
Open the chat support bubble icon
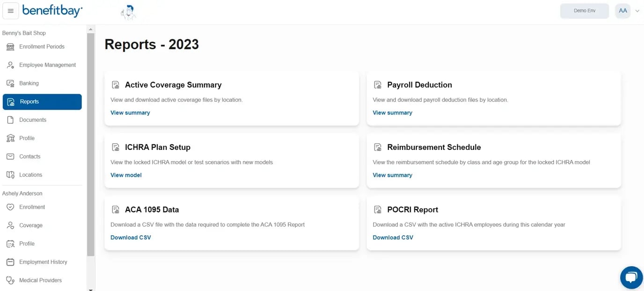(x=631, y=278)
